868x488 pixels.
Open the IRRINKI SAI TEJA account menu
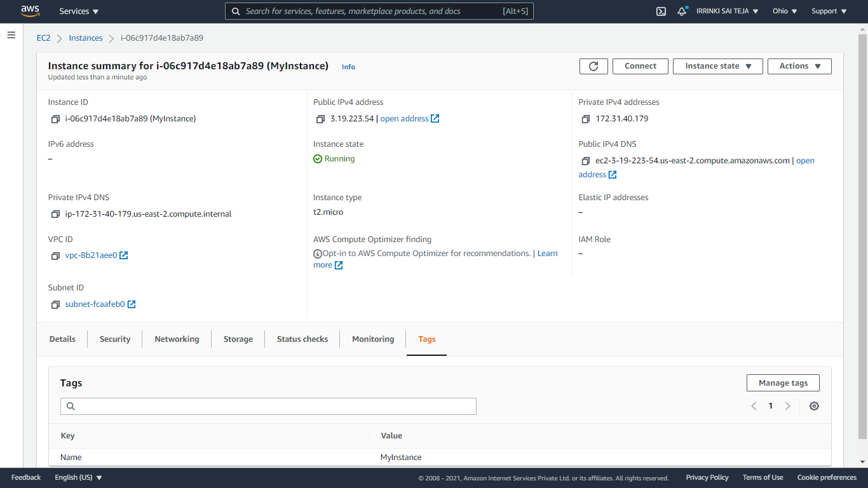[727, 11]
